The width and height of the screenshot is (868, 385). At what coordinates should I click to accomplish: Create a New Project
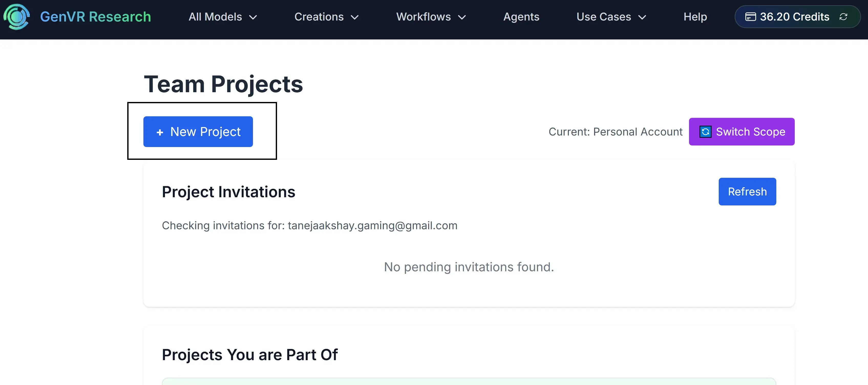tap(198, 132)
